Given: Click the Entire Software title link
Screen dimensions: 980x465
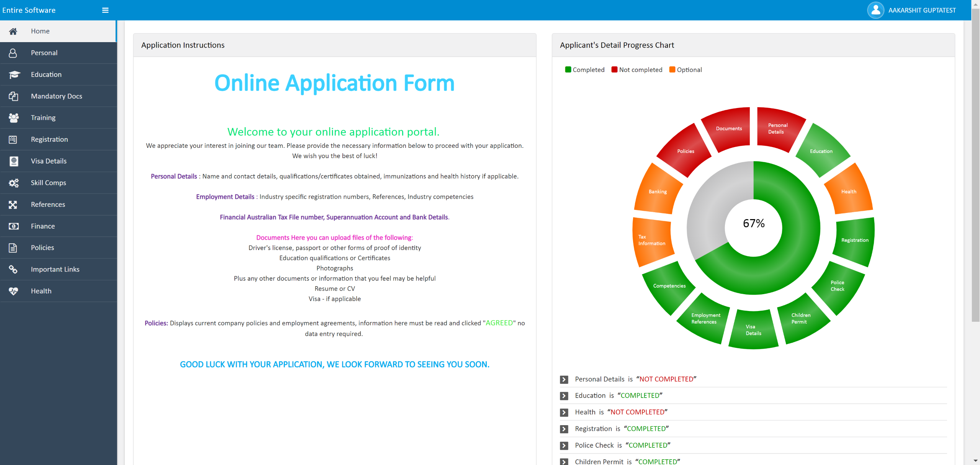Looking at the screenshot, I should [29, 10].
